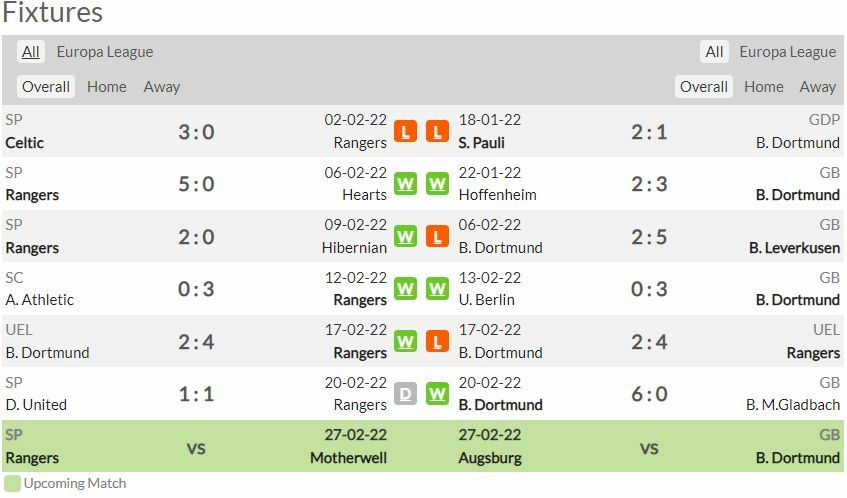Select Away filter in Rangers fixtures panel
Screen dimensions: 847x498
point(162,87)
